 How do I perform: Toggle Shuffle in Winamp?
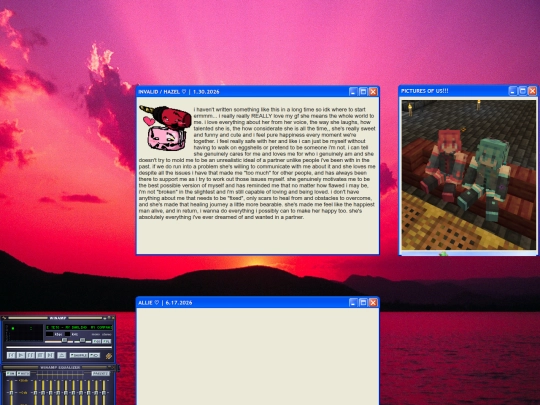pos(79,355)
